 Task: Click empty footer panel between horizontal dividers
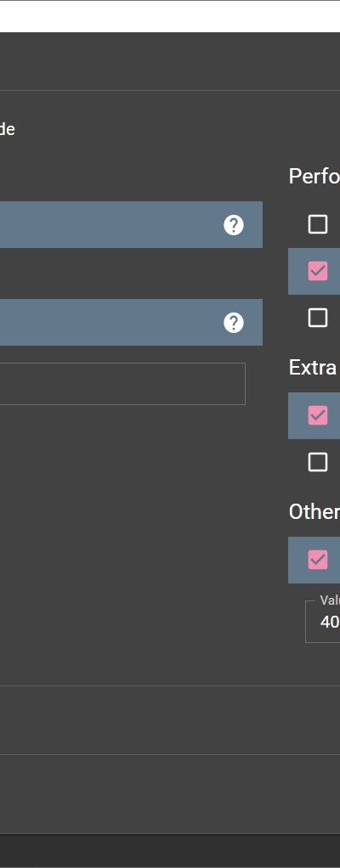pyautogui.click(x=170, y=720)
